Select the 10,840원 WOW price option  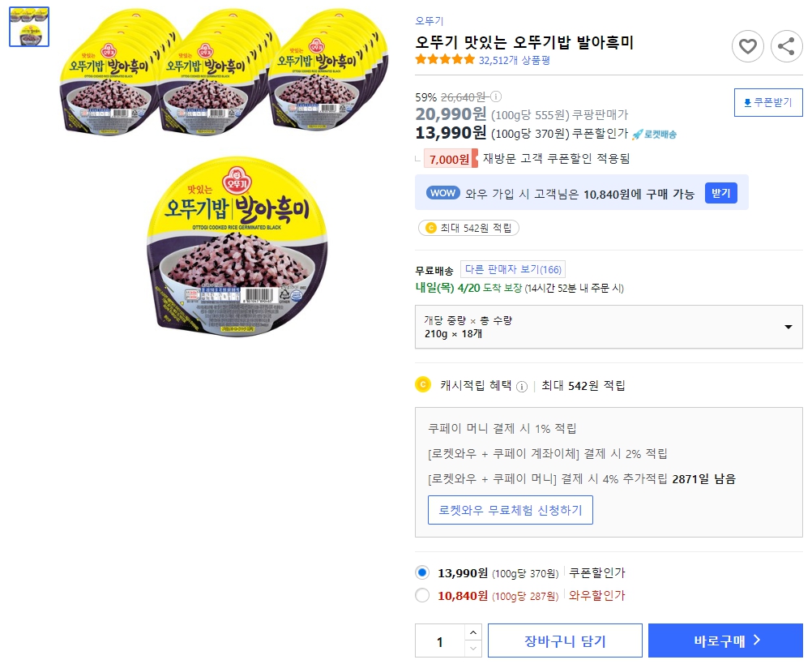point(423,594)
